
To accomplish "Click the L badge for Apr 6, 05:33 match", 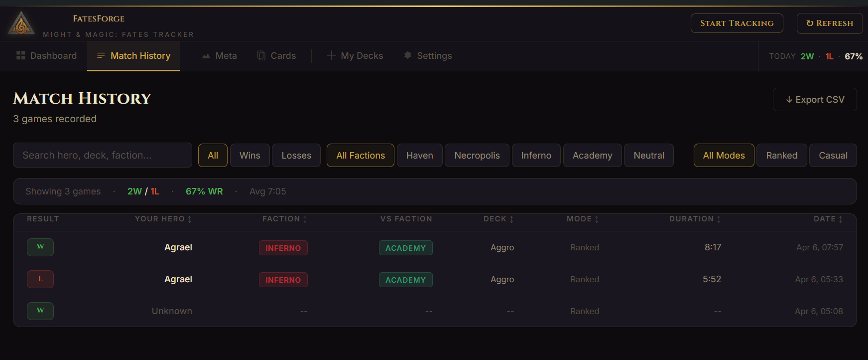I will [40, 279].
